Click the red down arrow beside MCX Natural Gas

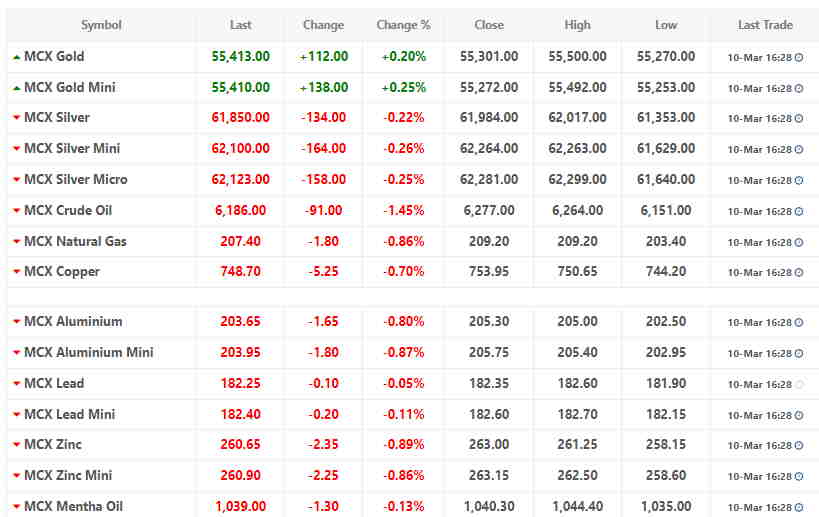point(16,242)
